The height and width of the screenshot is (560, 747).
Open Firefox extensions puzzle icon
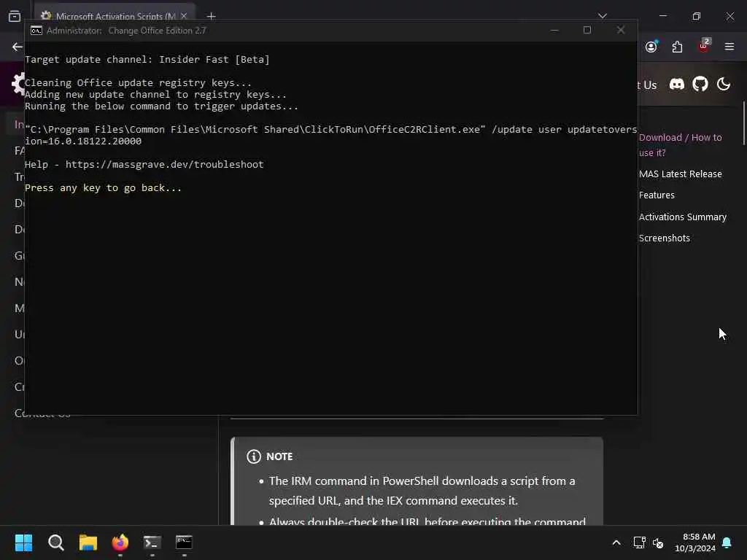[x=677, y=47]
